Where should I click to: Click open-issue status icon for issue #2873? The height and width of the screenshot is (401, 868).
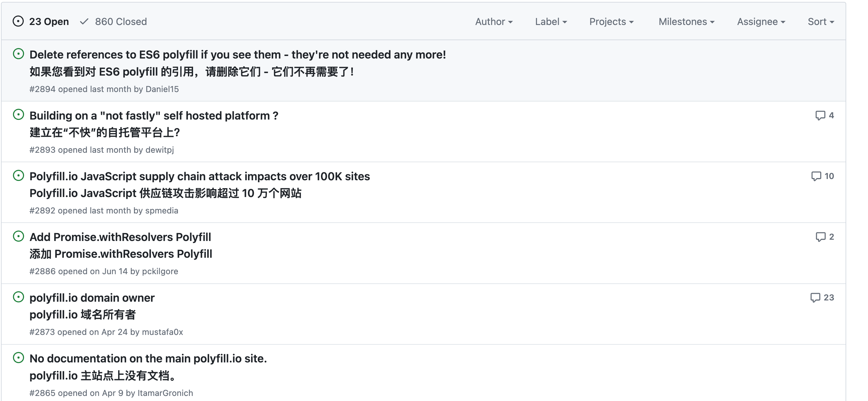click(x=19, y=297)
